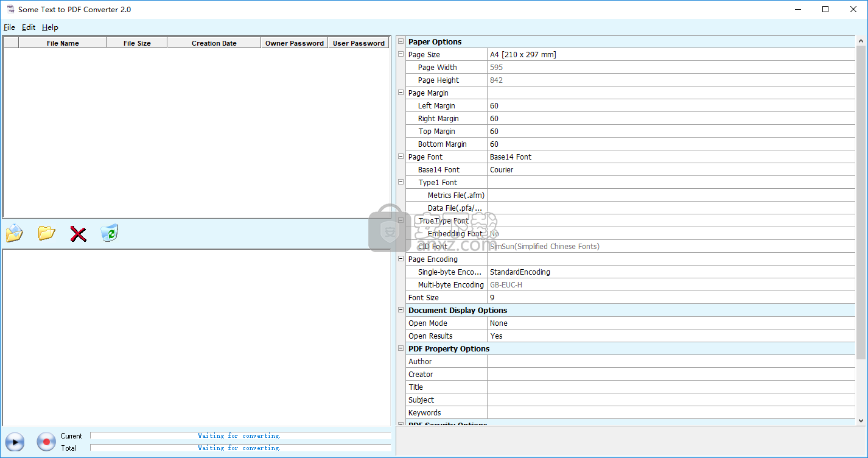The height and width of the screenshot is (458, 868).
Task: Click the Subject value field
Action: (x=671, y=400)
